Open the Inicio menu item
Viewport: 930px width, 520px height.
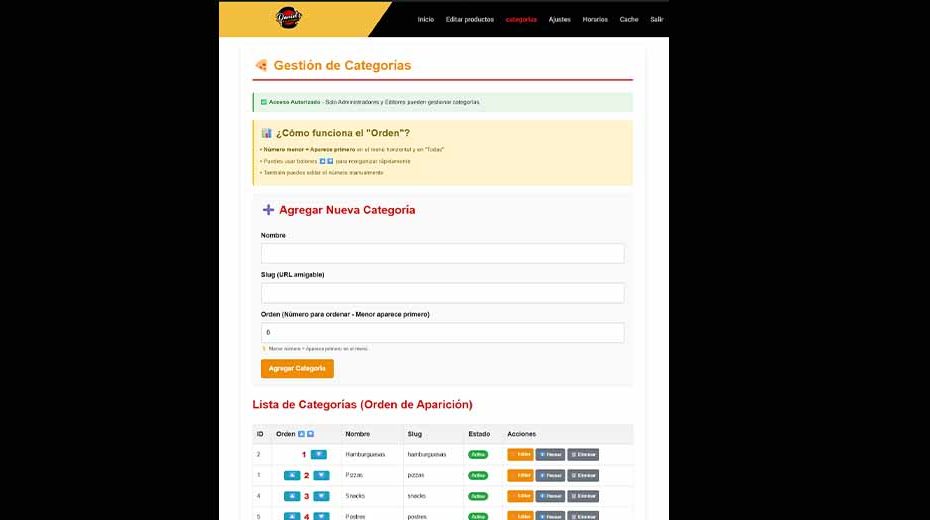(426, 20)
